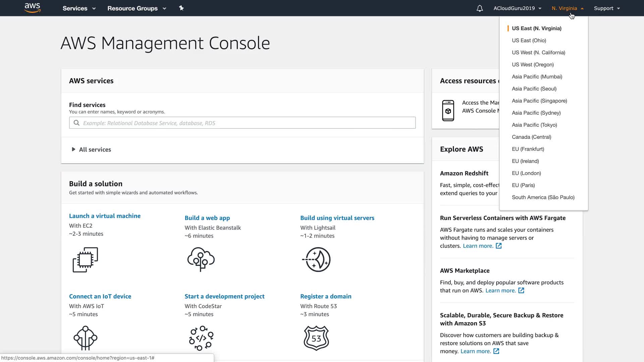
Task: Click the Elastic Beanstalk cloud tree icon
Action: point(201,259)
